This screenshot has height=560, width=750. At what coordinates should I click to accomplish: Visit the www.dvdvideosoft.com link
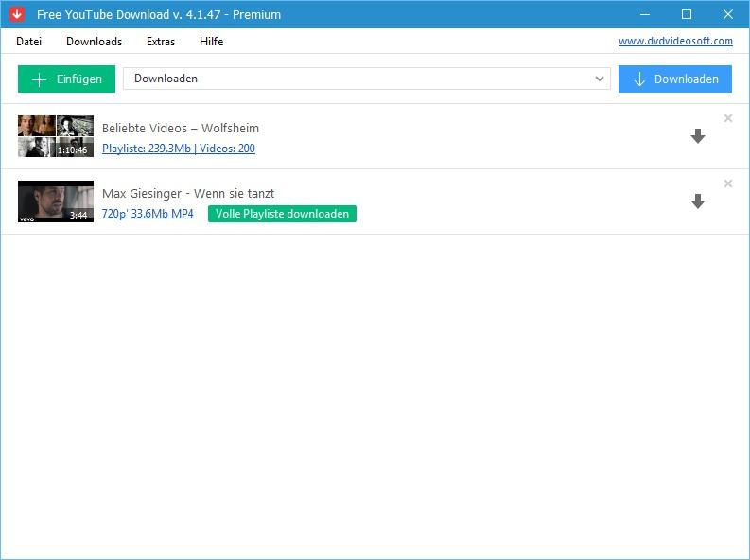tap(675, 41)
